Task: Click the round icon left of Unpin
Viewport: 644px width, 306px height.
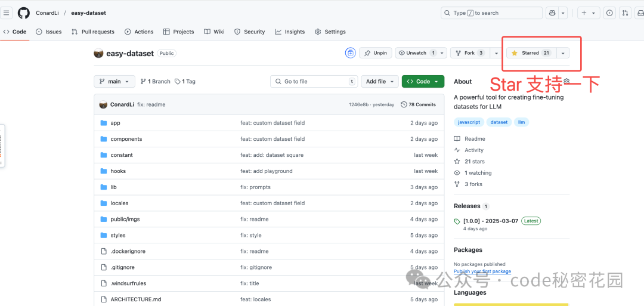Action: point(351,53)
